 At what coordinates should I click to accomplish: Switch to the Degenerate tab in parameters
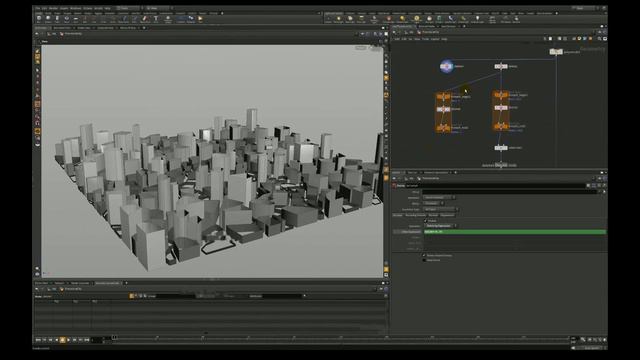coord(447,215)
